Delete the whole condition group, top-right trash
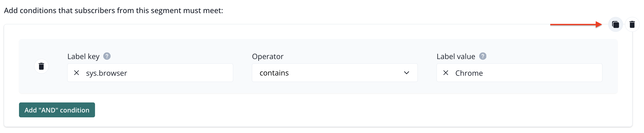 pos(632,25)
